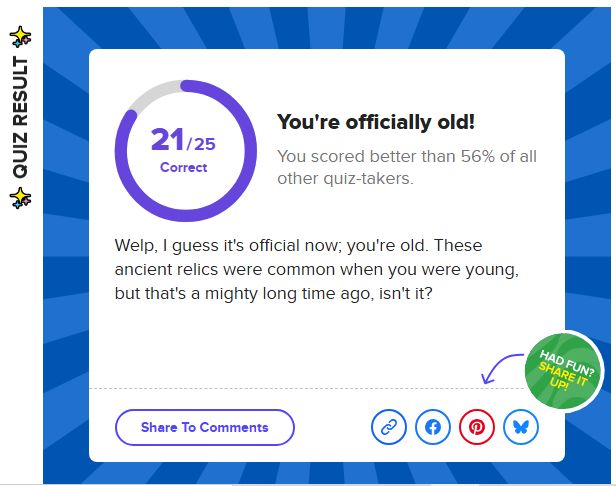Click the purple curved arrow

(501, 369)
